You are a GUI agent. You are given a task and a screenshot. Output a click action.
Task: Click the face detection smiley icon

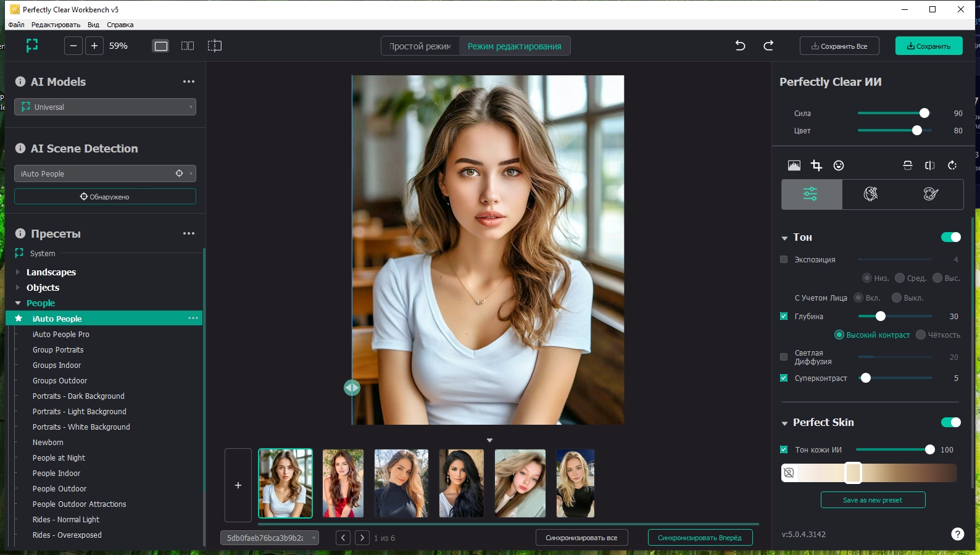839,165
